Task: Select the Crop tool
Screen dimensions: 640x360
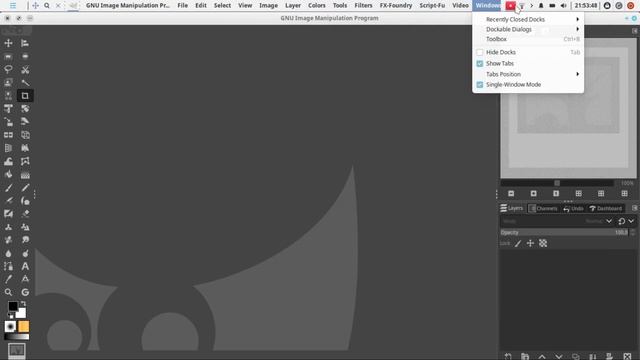Action: coord(25,96)
